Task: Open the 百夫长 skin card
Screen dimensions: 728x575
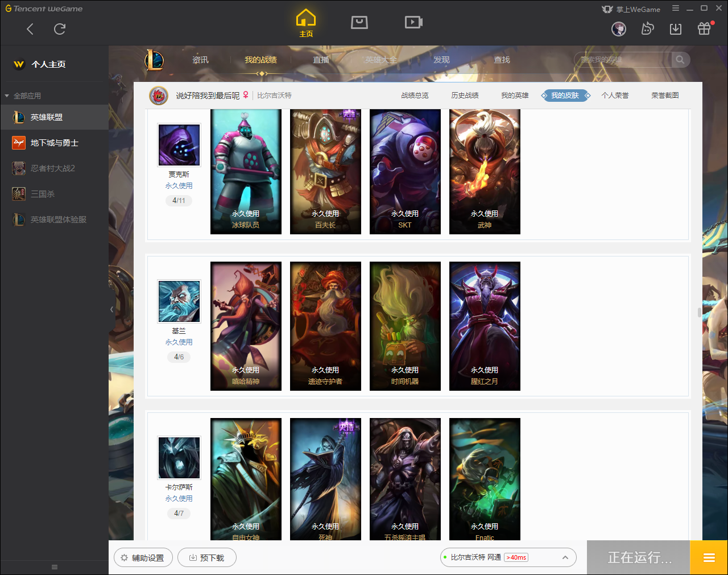Action: point(325,171)
